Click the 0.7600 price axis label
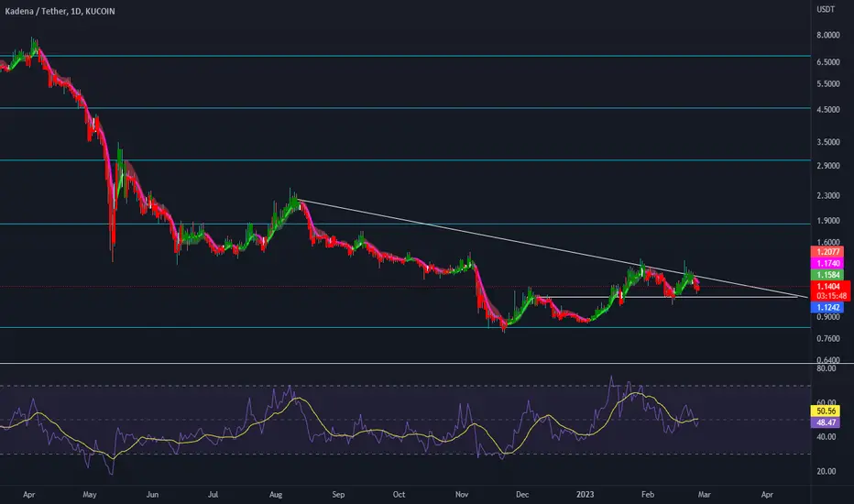Image resolution: width=854 pixels, height=504 pixels. (827, 338)
